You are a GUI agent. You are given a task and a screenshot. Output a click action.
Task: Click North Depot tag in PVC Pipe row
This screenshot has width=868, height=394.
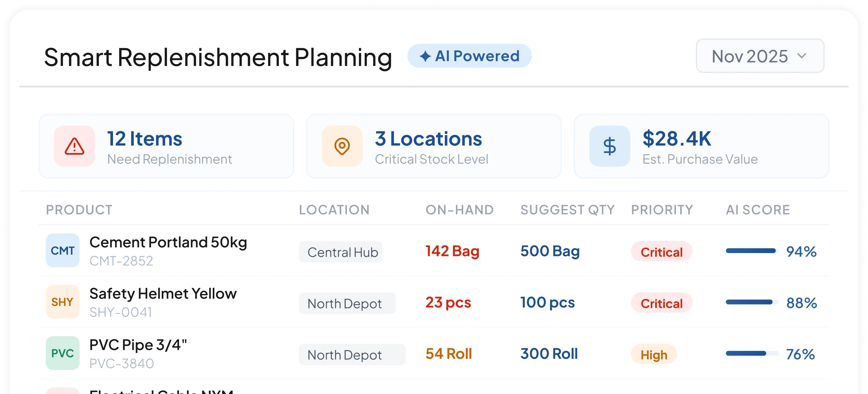point(352,355)
